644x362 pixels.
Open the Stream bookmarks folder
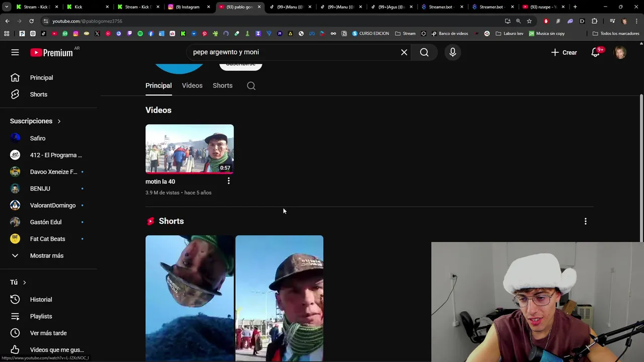click(406, 34)
